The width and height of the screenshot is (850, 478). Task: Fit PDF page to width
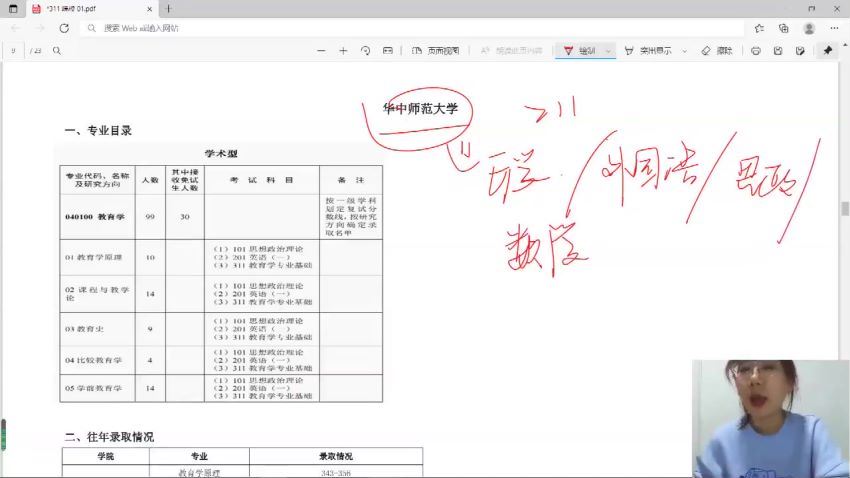[388, 50]
